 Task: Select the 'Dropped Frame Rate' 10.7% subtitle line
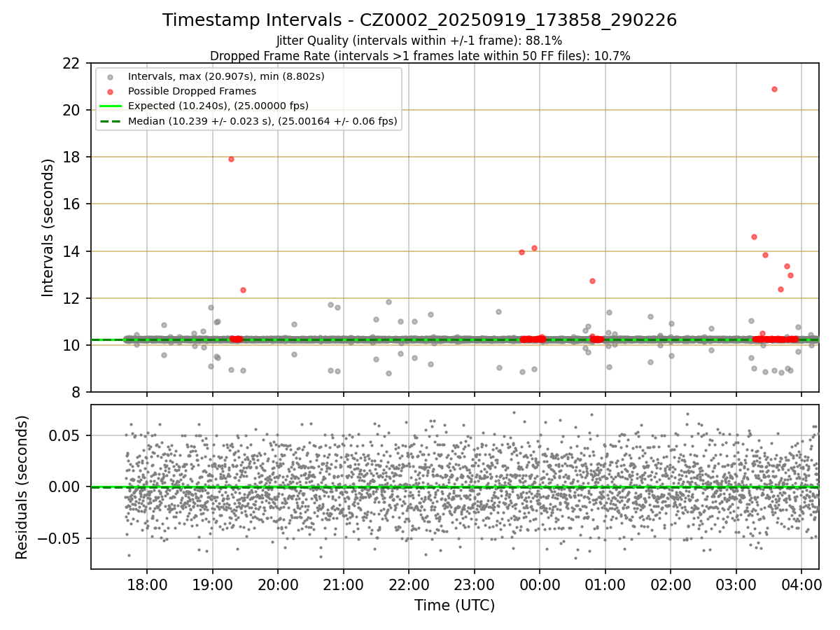click(420, 56)
